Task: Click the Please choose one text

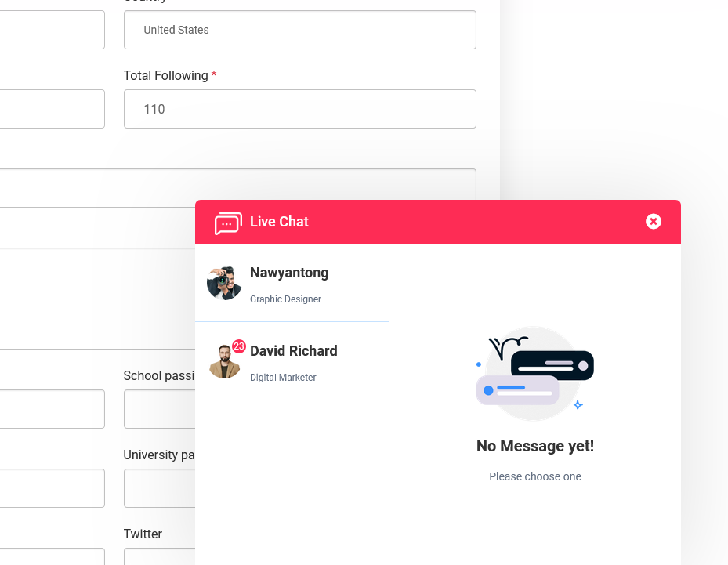Action: [535, 476]
